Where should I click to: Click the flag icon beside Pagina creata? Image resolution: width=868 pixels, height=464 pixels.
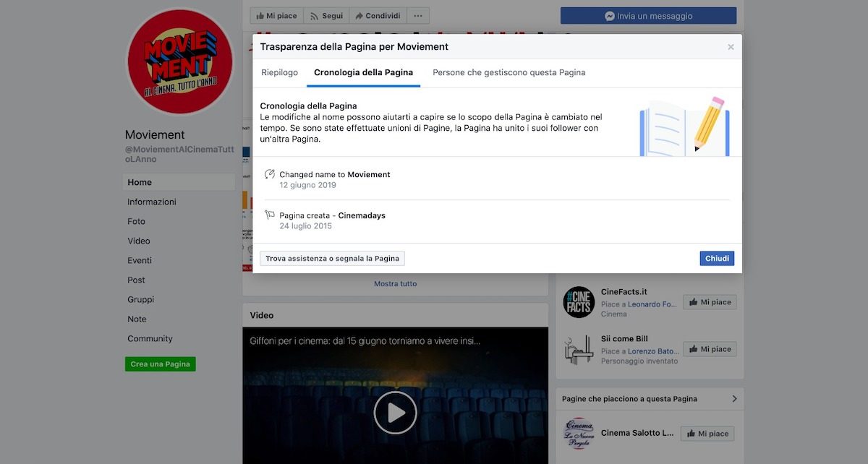coord(270,215)
